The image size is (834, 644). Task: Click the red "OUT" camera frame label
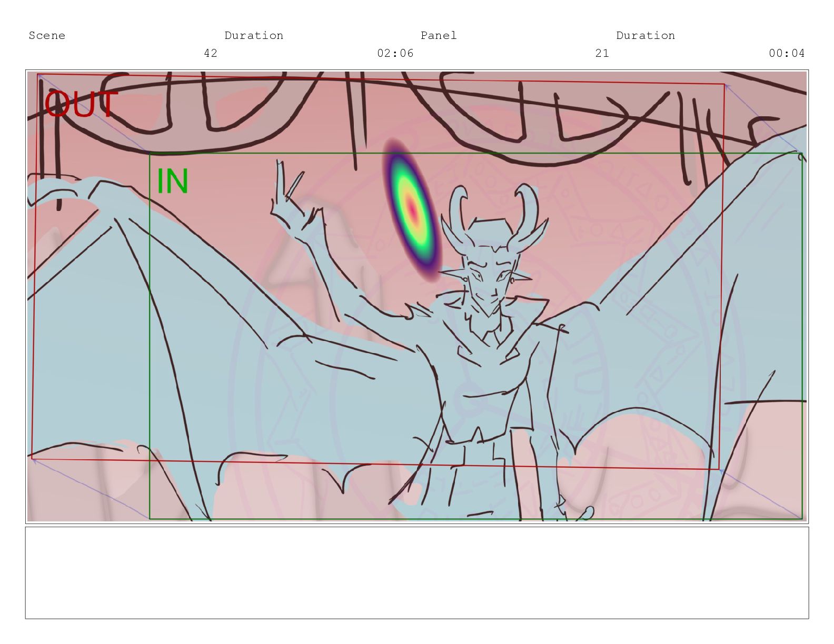[x=81, y=104]
